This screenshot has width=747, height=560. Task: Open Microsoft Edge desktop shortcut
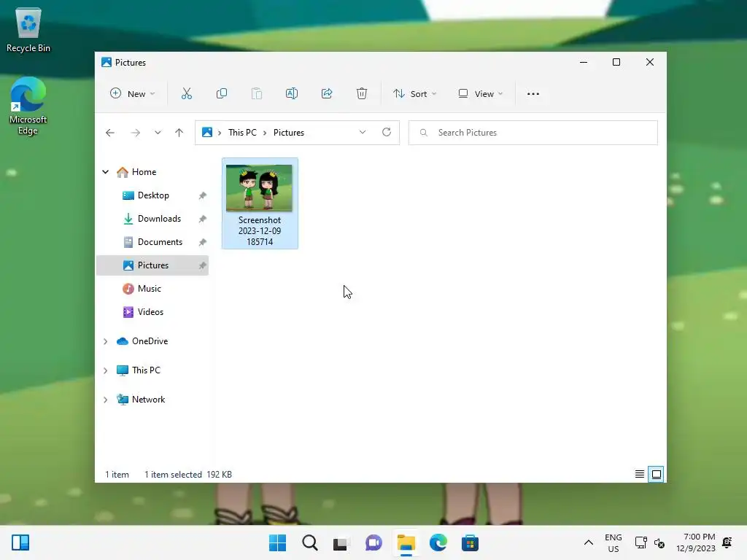pyautogui.click(x=28, y=106)
